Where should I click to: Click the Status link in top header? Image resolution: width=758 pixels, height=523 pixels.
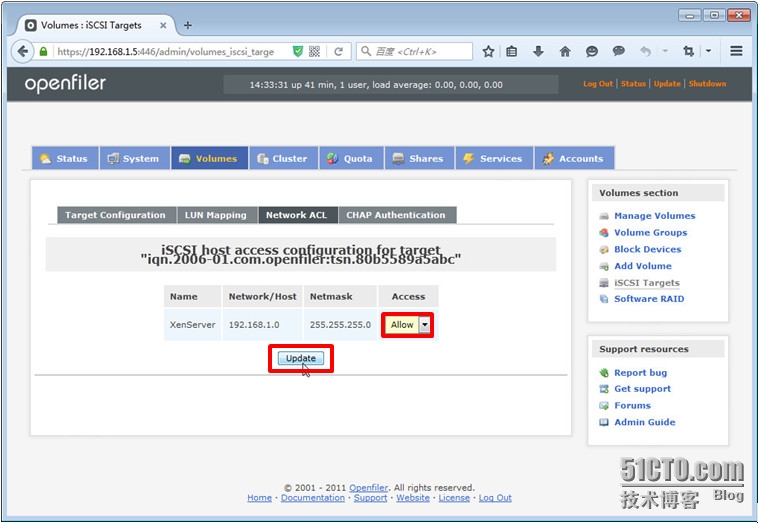(633, 84)
